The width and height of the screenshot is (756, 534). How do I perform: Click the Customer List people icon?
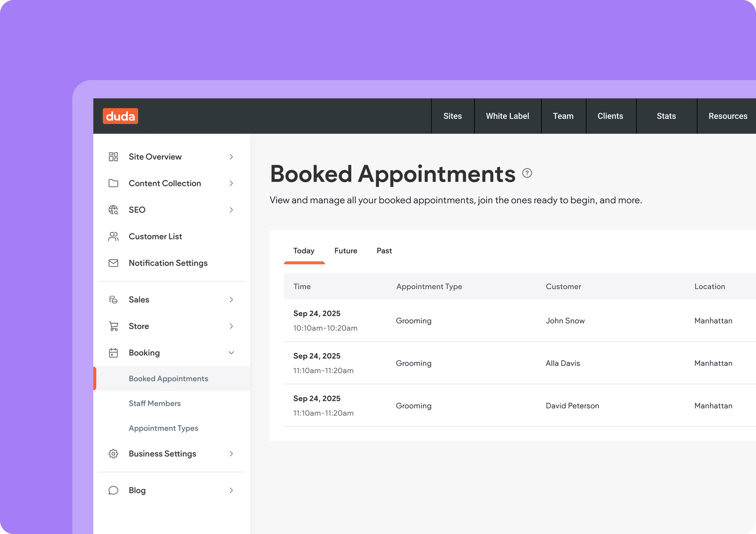pos(113,236)
